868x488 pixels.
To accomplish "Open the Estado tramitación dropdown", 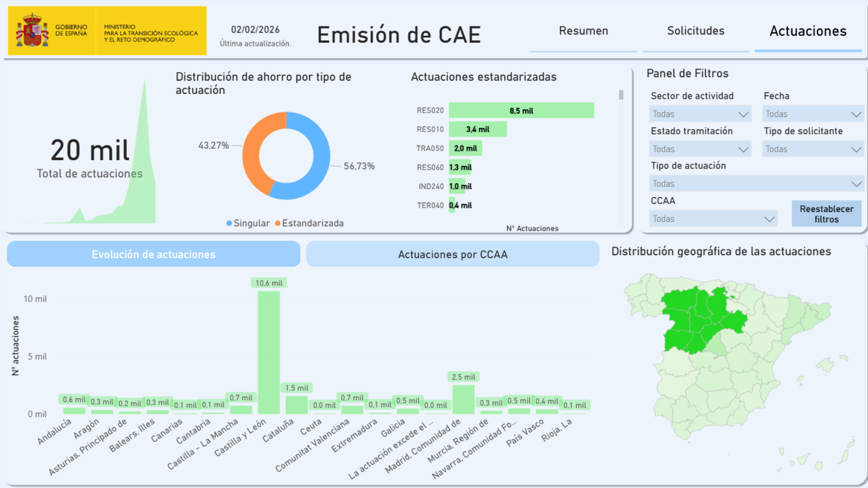I will click(x=700, y=149).
